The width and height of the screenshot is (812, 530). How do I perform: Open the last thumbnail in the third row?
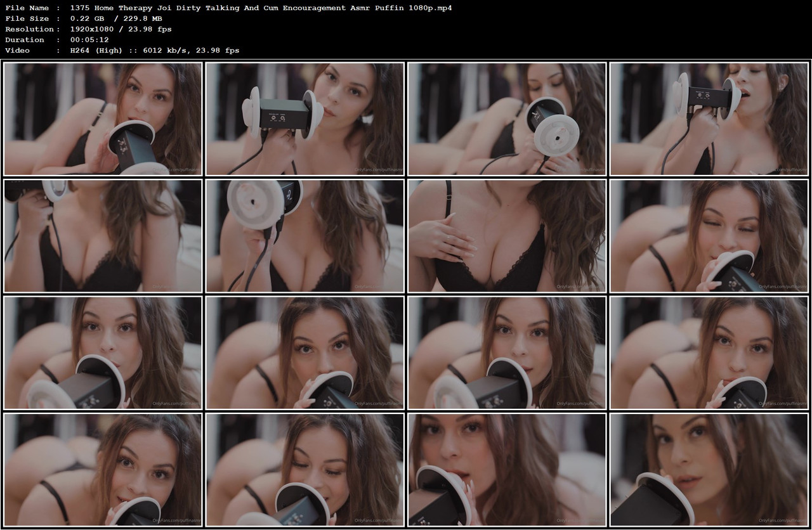point(709,352)
